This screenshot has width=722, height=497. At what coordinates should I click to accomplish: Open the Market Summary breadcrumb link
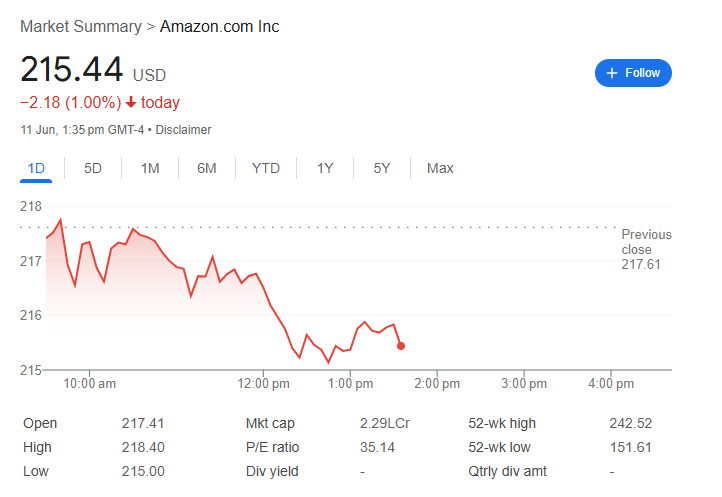[81, 26]
